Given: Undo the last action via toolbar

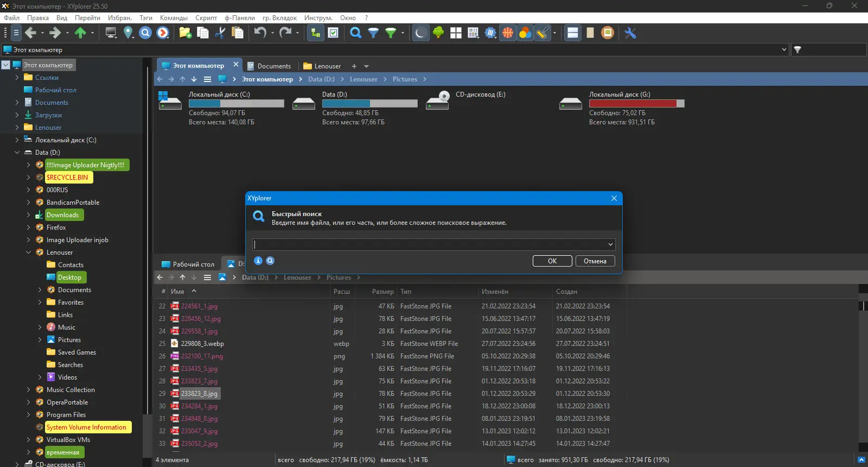Looking at the screenshot, I should [x=260, y=33].
